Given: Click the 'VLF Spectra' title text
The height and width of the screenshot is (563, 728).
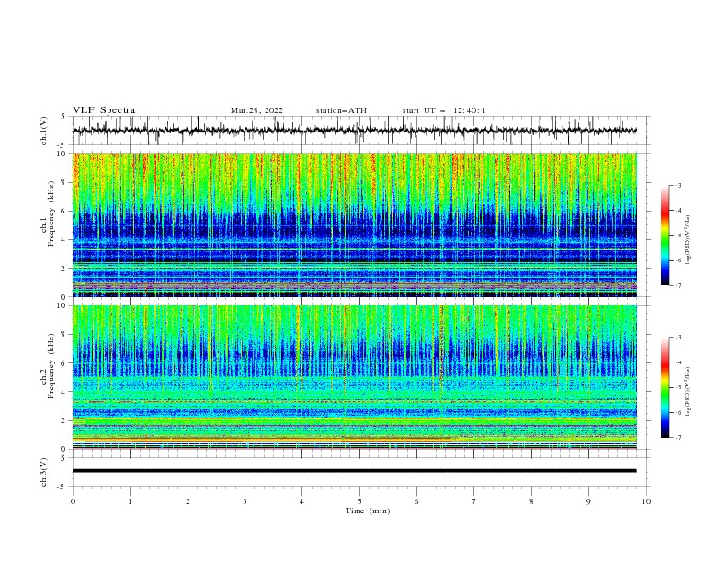Looking at the screenshot, I should tap(104, 110).
